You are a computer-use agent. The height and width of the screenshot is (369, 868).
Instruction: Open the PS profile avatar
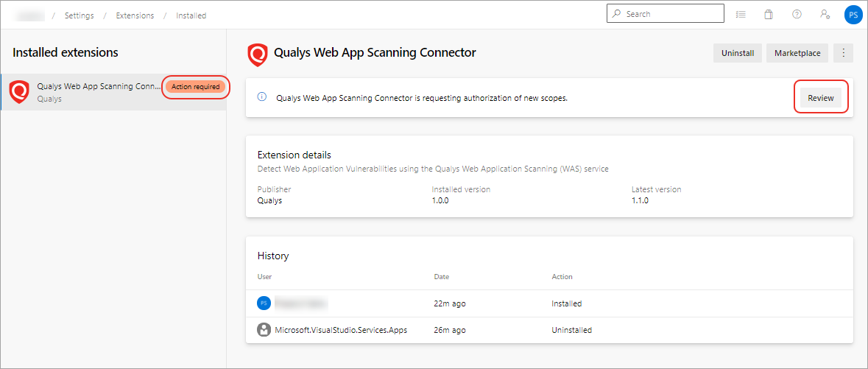coord(853,15)
